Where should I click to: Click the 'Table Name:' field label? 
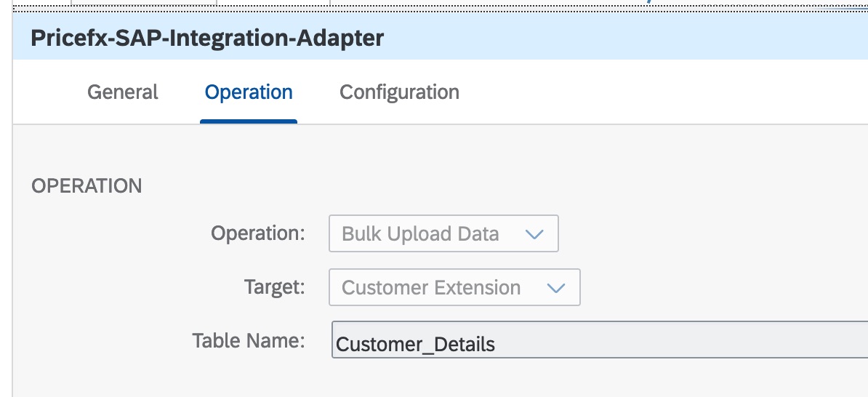point(248,340)
